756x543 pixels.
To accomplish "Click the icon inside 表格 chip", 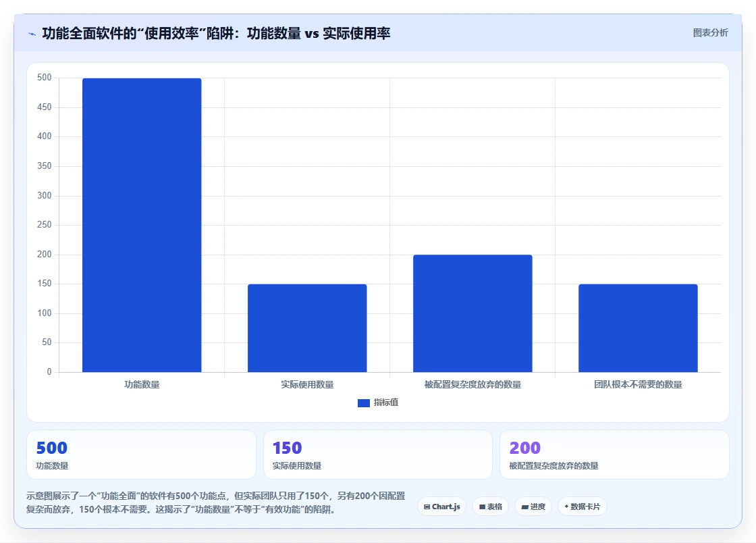I will tap(482, 507).
